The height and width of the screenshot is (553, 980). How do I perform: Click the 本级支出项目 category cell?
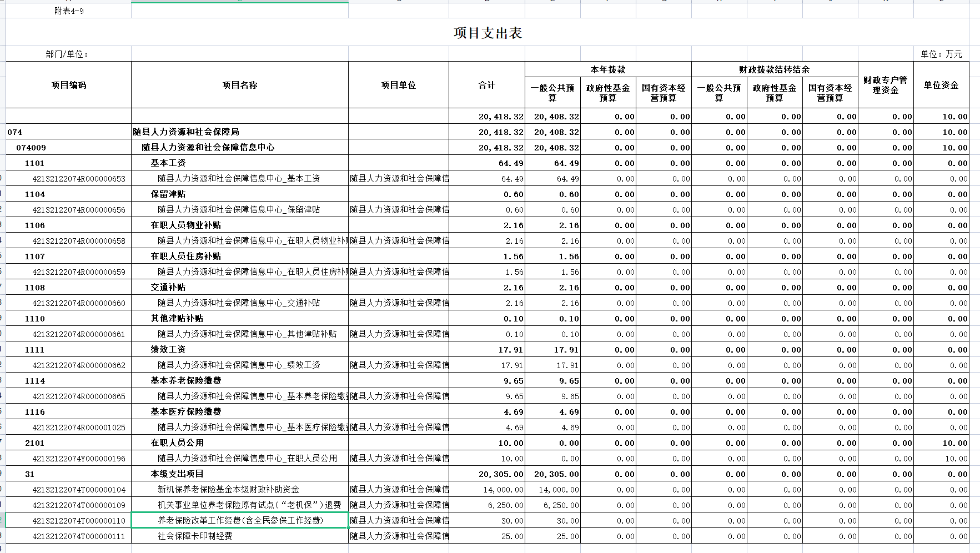pos(240,474)
